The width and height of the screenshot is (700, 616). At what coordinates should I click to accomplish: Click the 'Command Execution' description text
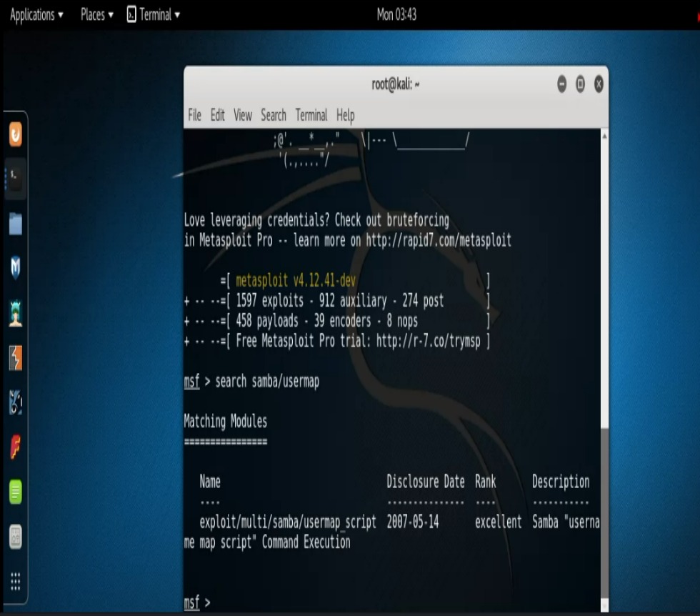(306, 542)
